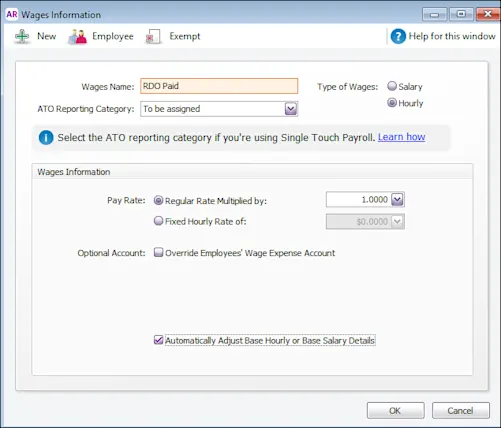Click the green plus New icon

tap(22, 36)
